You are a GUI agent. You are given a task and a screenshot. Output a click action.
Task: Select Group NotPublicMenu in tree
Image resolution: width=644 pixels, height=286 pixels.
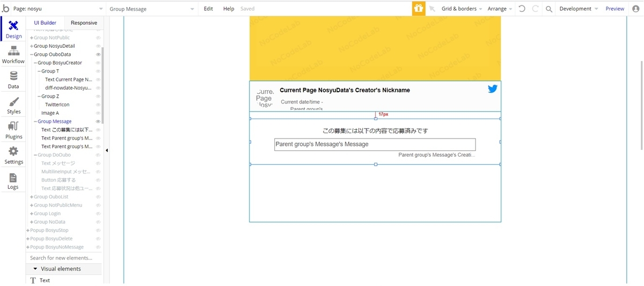58,205
